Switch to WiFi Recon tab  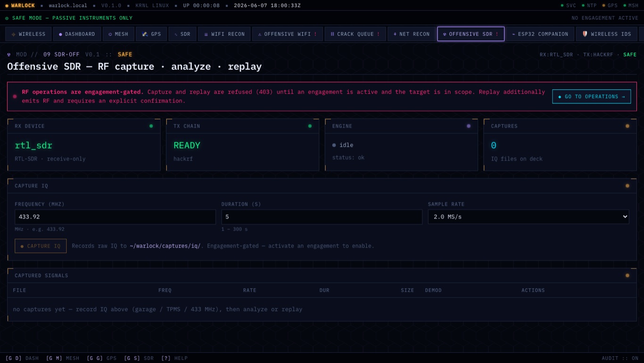pyautogui.click(x=224, y=34)
